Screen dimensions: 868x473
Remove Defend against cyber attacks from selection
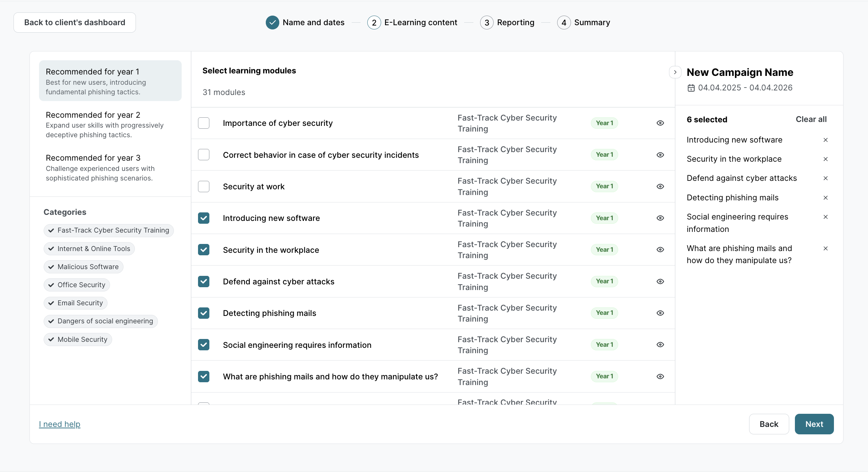825,178
